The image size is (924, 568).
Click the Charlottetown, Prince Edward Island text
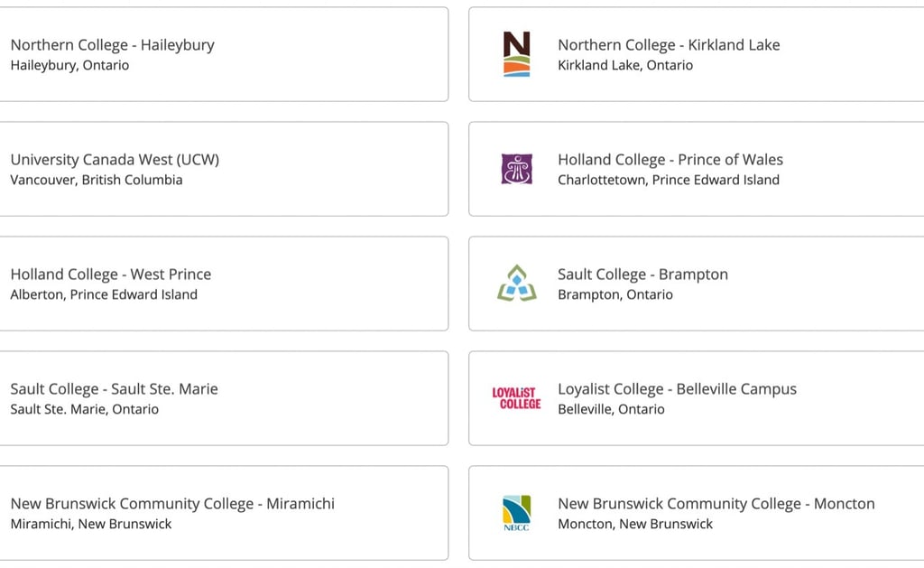[669, 180]
